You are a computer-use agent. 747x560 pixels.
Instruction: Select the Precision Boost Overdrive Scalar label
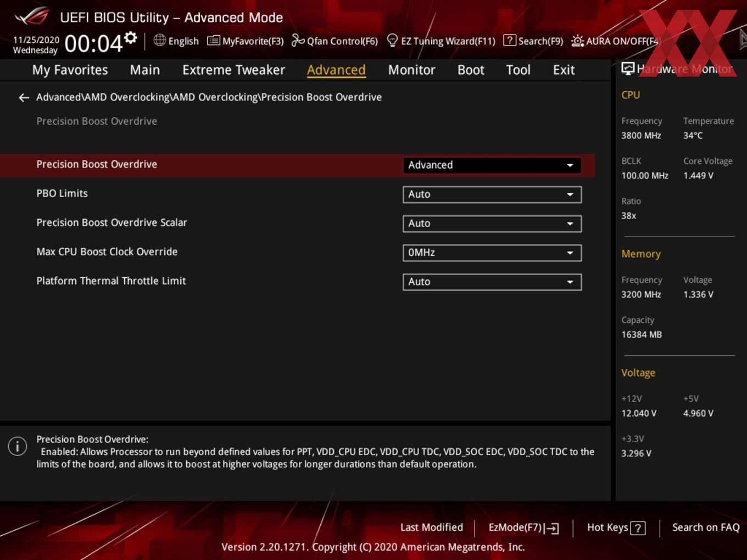click(x=112, y=222)
